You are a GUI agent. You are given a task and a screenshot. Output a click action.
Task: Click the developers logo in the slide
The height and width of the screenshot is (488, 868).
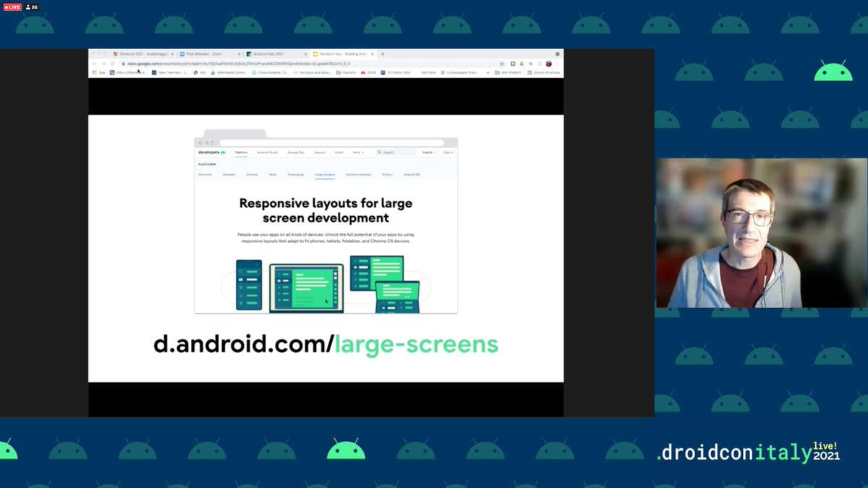pos(212,153)
